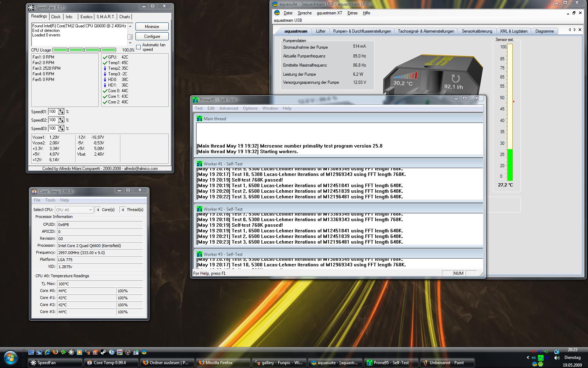Click the VID field 1.2875v in Core Temp
This screenshot has height=368, width=588.
click(x=100, y=266)
